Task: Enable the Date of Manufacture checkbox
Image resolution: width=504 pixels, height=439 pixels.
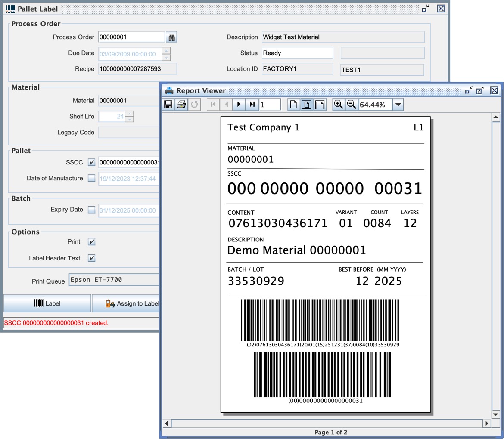Action: click(x=91, y=178)
